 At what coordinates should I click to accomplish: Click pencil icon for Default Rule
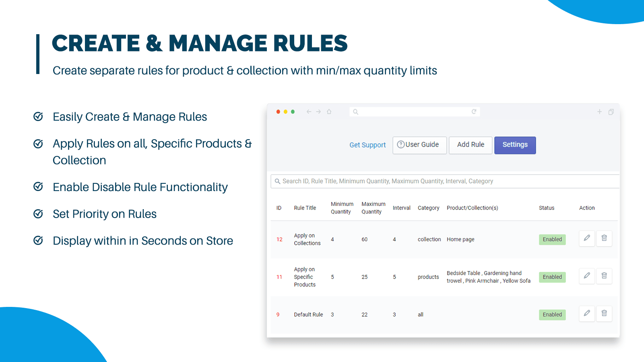click(x=587, y=313)
